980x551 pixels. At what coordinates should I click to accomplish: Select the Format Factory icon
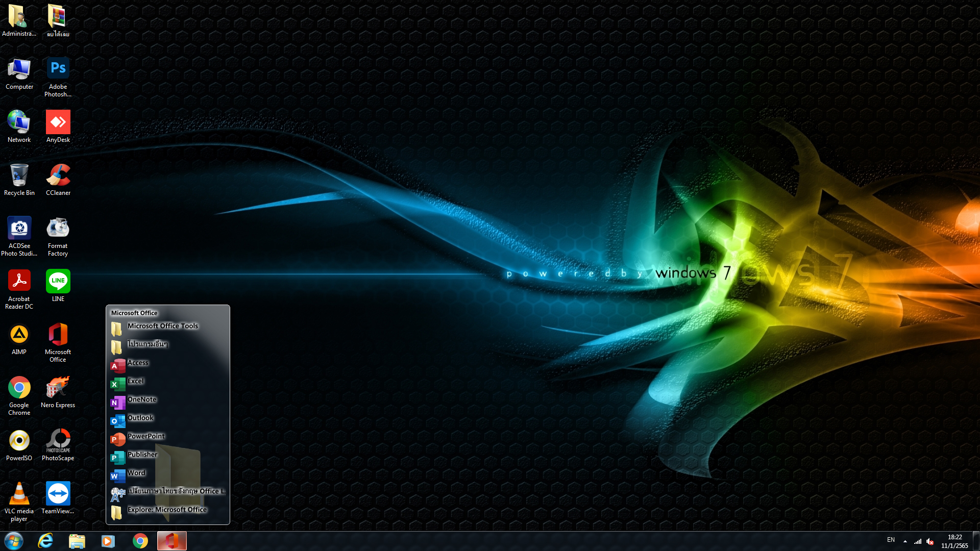click(58, 237)
